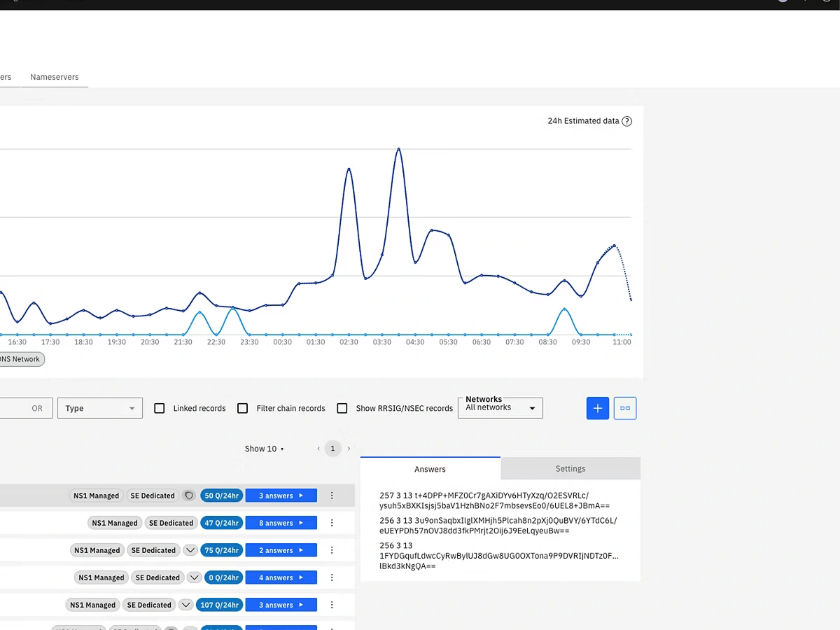
Task: Switch to the Settings tab
Action: (x=570, y=469)
